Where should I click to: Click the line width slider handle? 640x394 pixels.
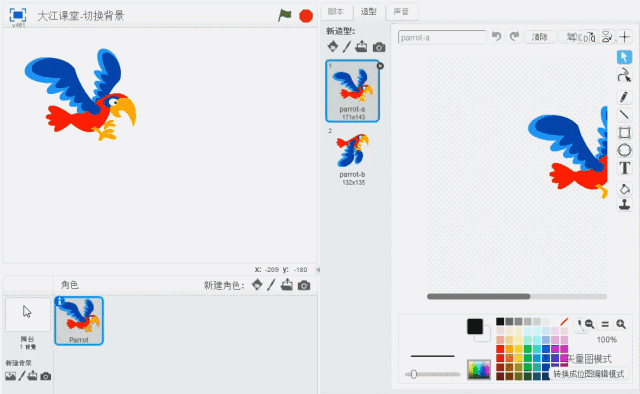click(413, 374)
